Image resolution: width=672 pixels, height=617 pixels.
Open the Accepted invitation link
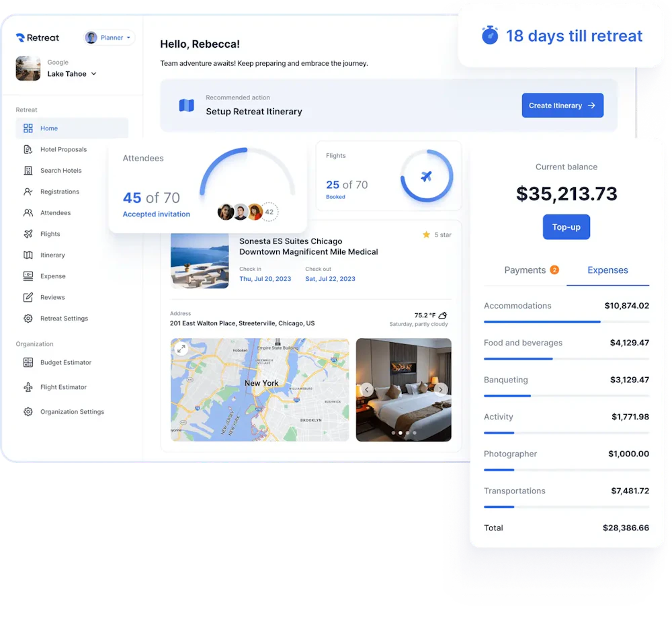click(x=156, y=214)
